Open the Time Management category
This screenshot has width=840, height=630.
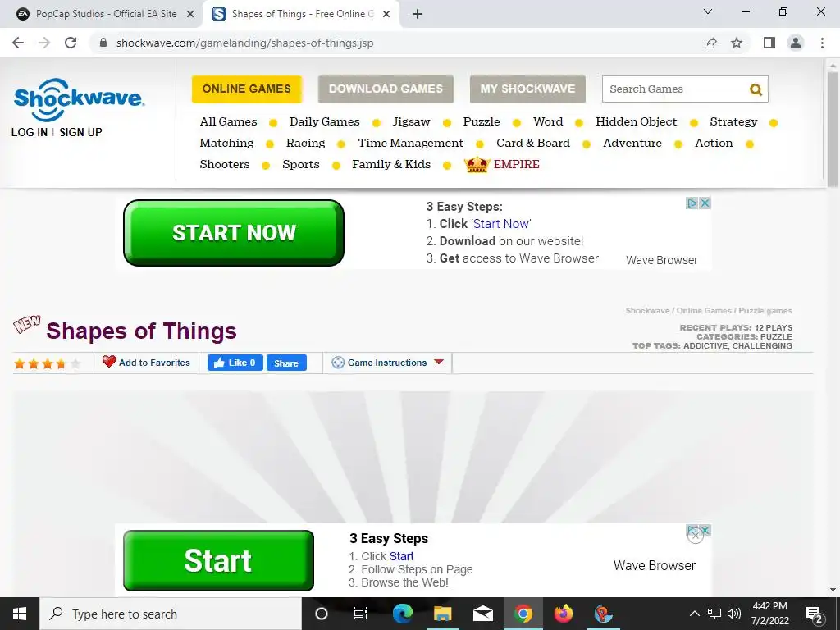point(411,143)
